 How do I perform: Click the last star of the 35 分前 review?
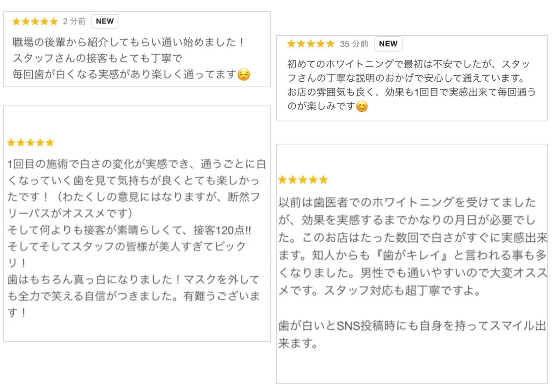pos(330,44)
